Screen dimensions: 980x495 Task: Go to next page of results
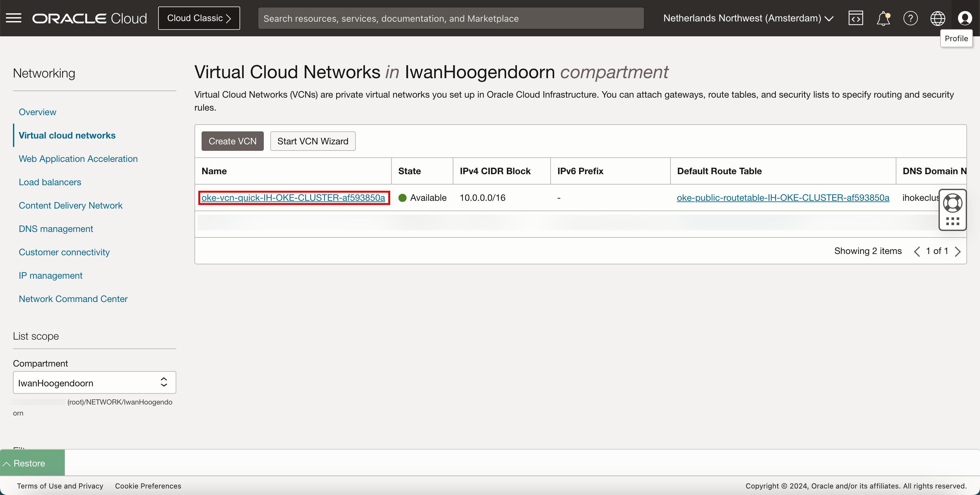click(958, 251)
